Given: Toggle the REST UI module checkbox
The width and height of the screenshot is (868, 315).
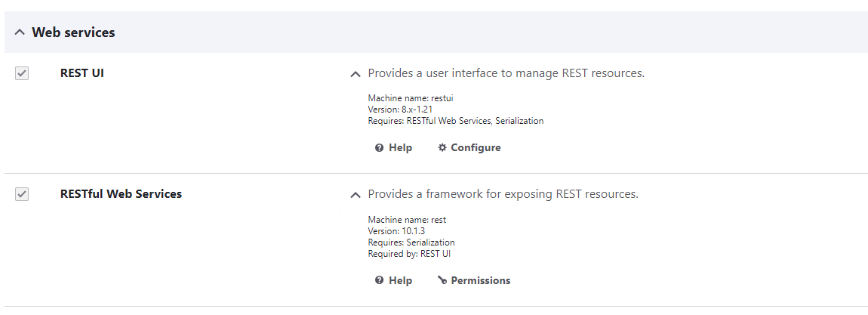Looking at the screenshot, I should (x=22, y=73).
